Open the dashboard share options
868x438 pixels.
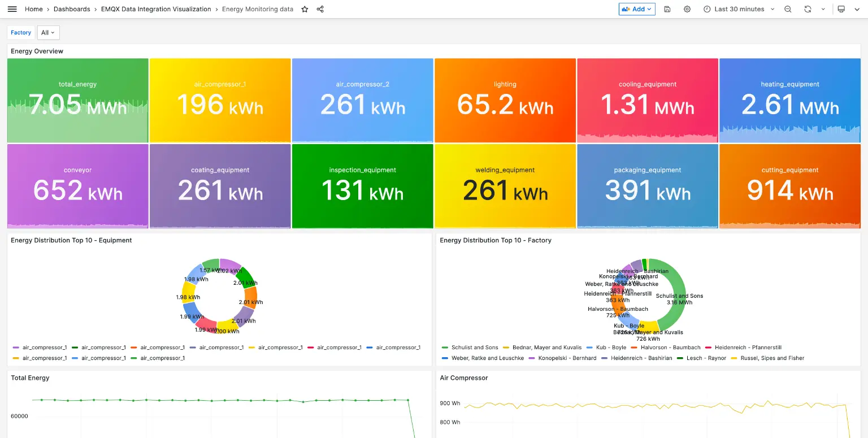click(320, 9)
